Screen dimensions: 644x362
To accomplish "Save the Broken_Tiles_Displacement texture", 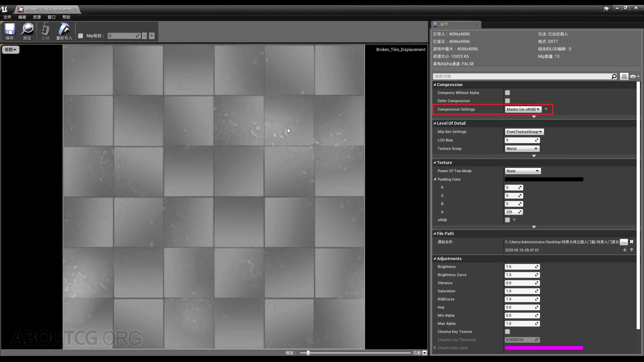I will coord(10,31).
